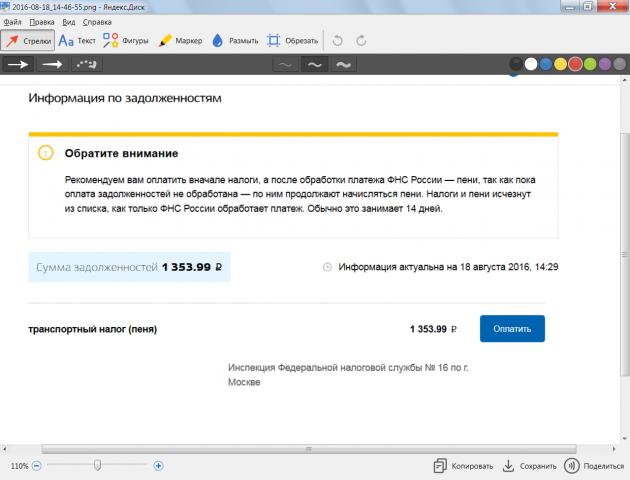This screenshot has width=630, height=480.
Task: Click the Сумма задолженностей total box
Action: coord(129,267)
